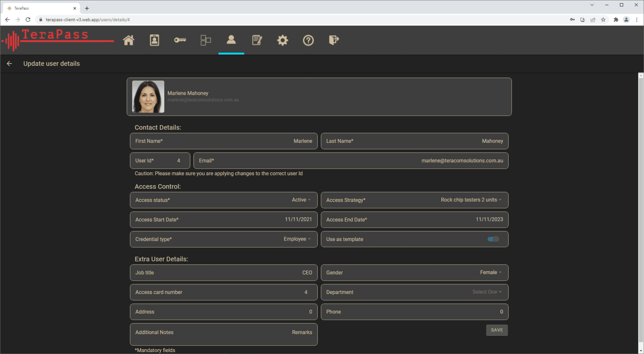
Task: Bookmark page with star icon
Action: pos(603,19)
